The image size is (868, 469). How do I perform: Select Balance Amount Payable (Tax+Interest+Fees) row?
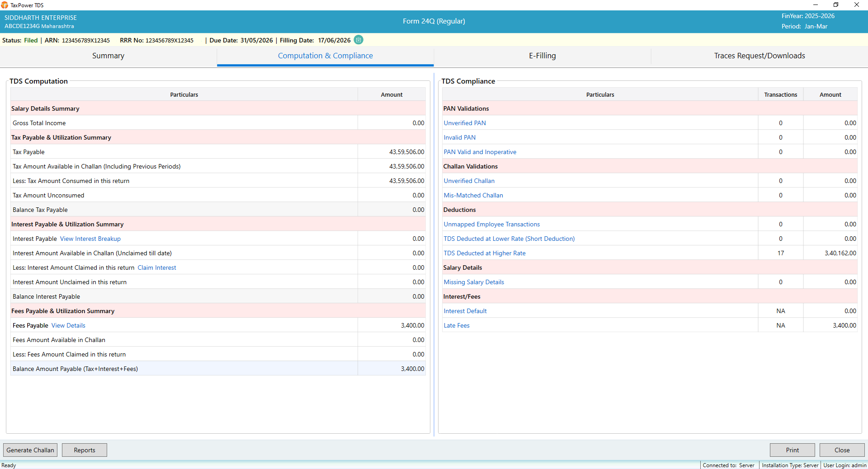218,369
